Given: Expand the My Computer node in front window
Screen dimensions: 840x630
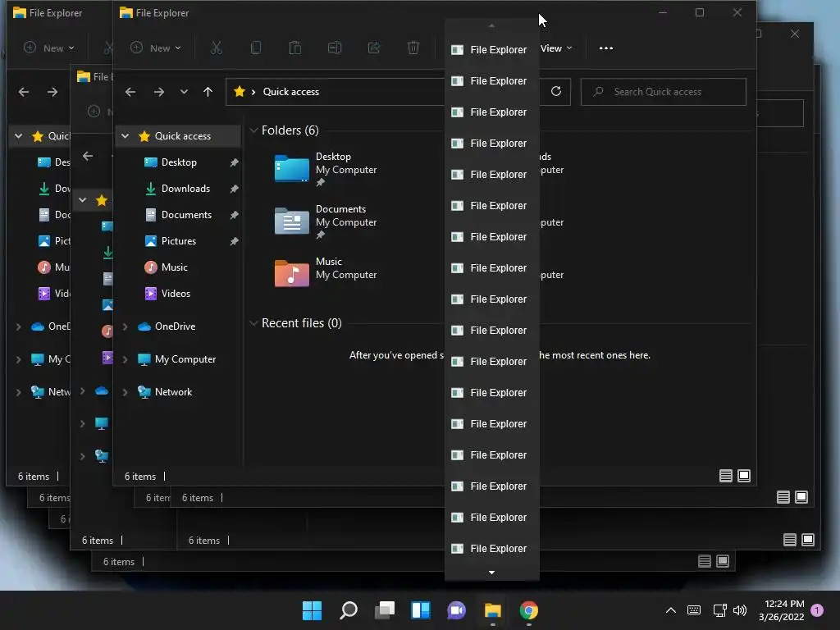Looking at the screenshot, I should (x=125, y=359).
